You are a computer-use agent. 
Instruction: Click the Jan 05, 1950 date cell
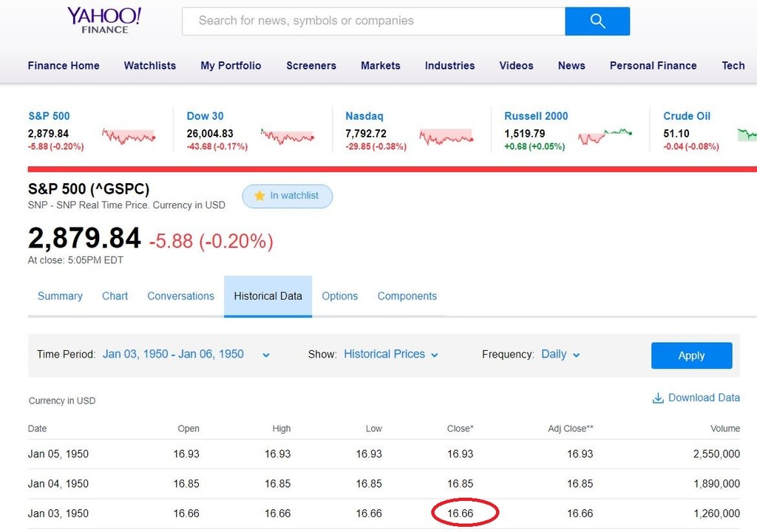coord(58,454)
